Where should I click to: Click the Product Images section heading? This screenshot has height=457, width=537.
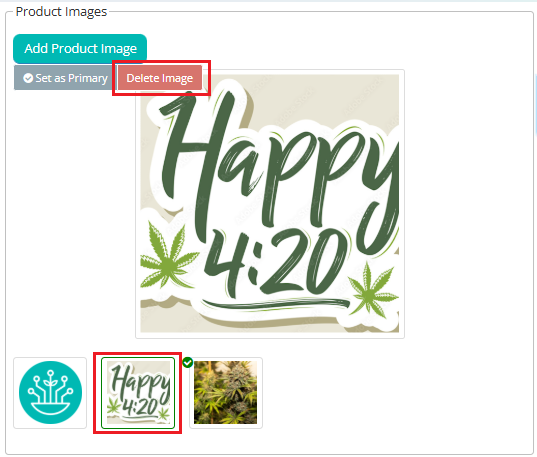(61, 12)
